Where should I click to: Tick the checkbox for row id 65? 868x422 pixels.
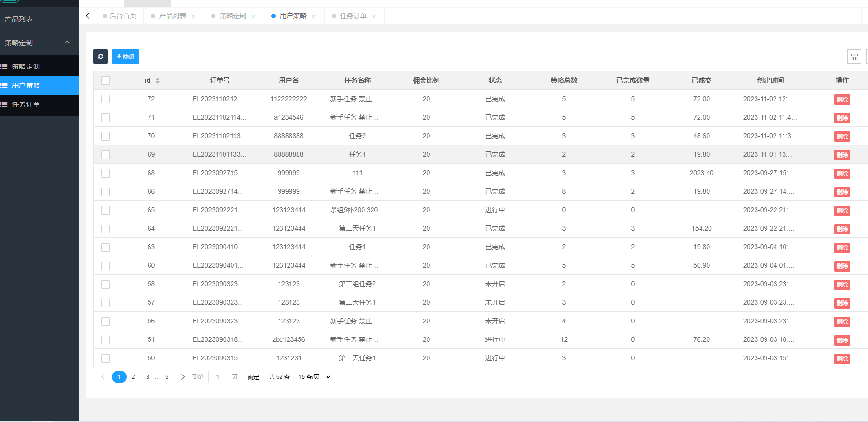click(x=105, y=210)
